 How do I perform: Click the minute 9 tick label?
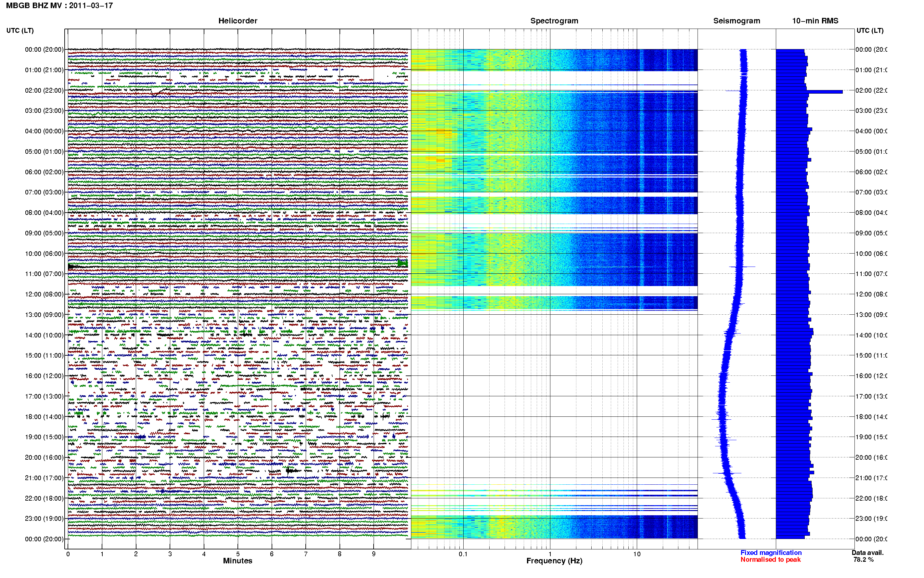pyautogui.click(x=374, y=554)
